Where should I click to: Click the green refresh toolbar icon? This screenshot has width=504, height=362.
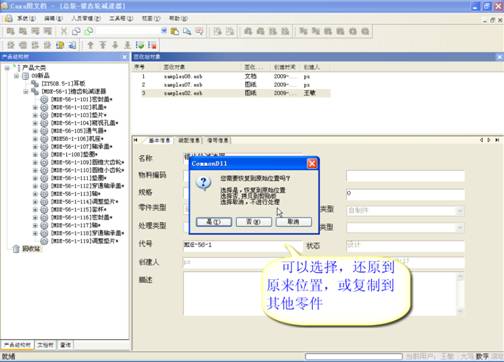coord(89,31)
